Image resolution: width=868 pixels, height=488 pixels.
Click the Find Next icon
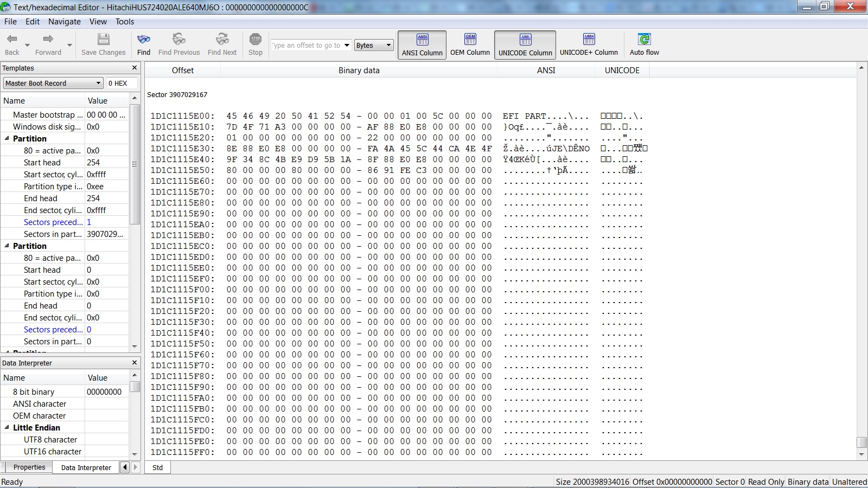(222, 39)
